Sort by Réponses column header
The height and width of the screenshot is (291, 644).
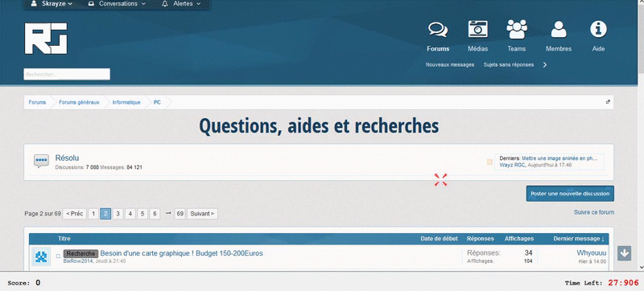480,239
